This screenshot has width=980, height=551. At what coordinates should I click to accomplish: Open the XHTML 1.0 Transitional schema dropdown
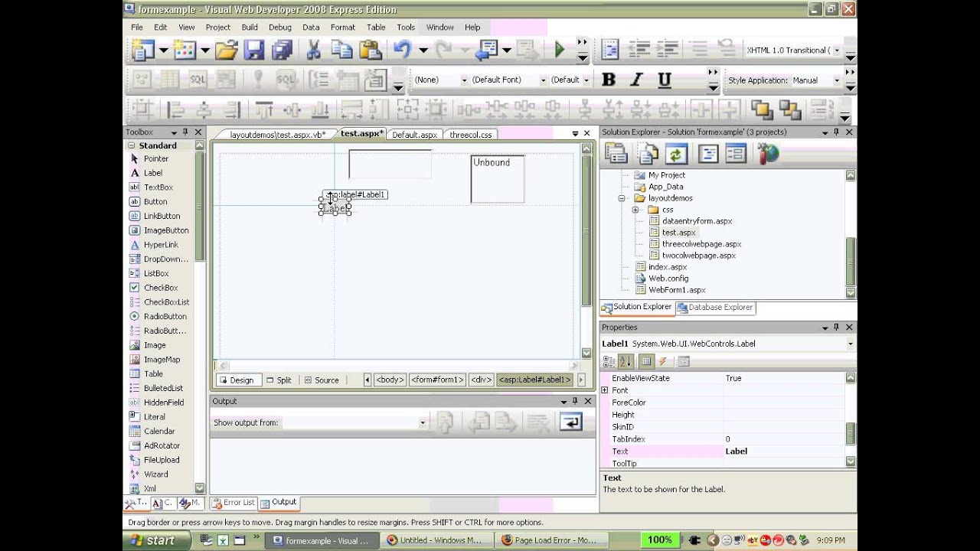point(837,51)
